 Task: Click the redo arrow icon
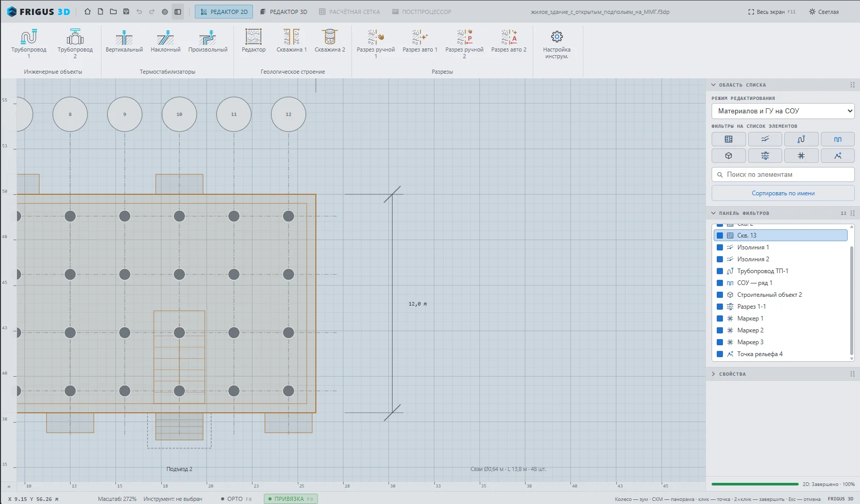tap(152, 11)
